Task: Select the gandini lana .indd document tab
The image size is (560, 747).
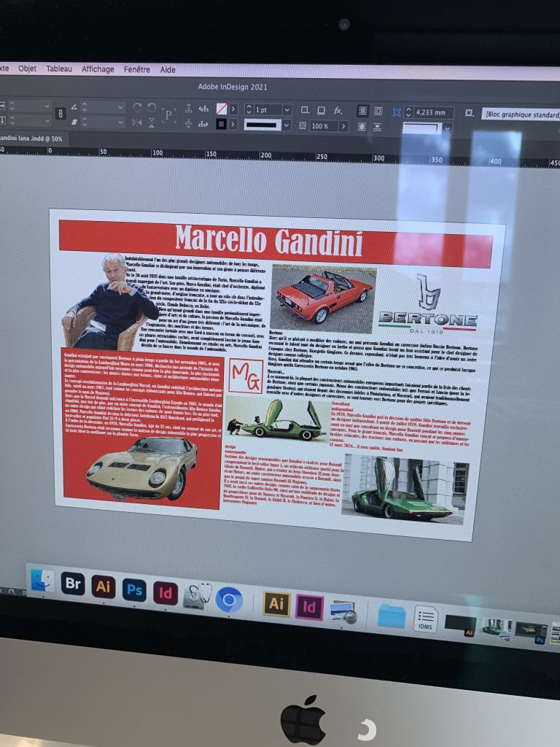Action: click(x=31, y=139)
